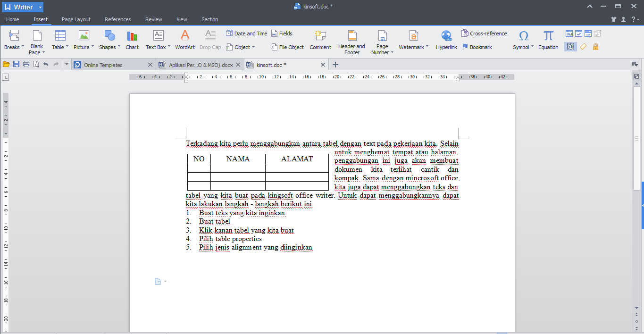Undo the last action

pos(45,64)
